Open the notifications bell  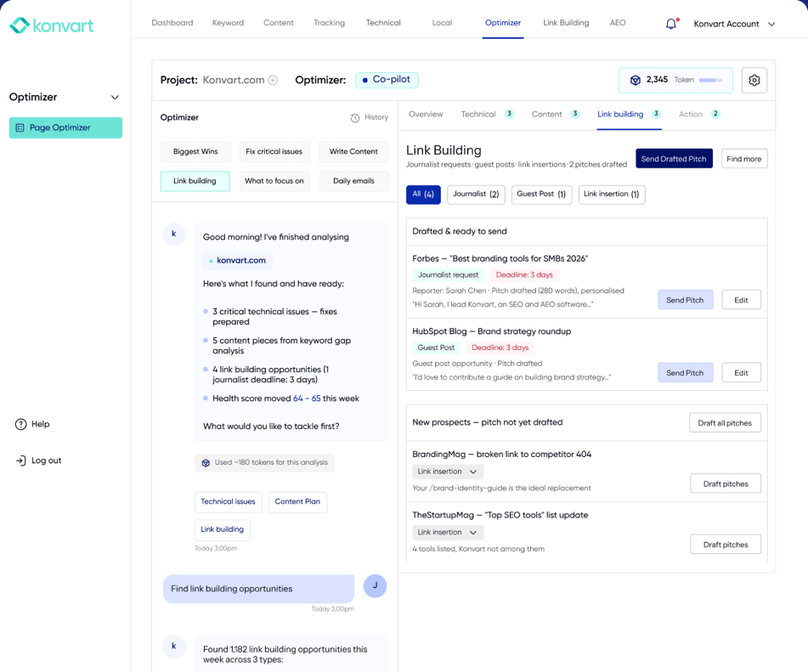pyautogui.click(x=671, y=24)
